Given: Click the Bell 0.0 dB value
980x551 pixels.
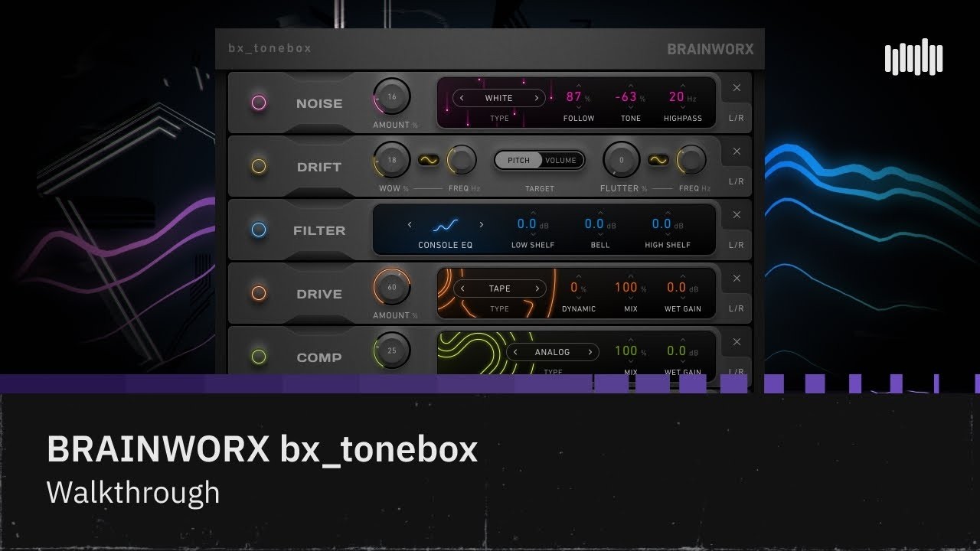Looking at the screenshot, I should click(x=595, y=224).
